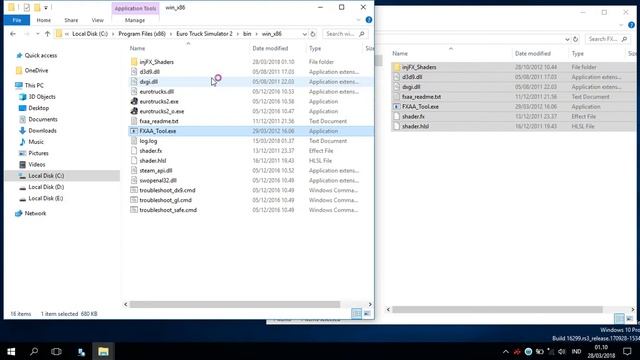The width and height of the screenshot is (640, 360).
Task: Select eurotrucks2_o.exe application icon
Action: pos(134,111)
